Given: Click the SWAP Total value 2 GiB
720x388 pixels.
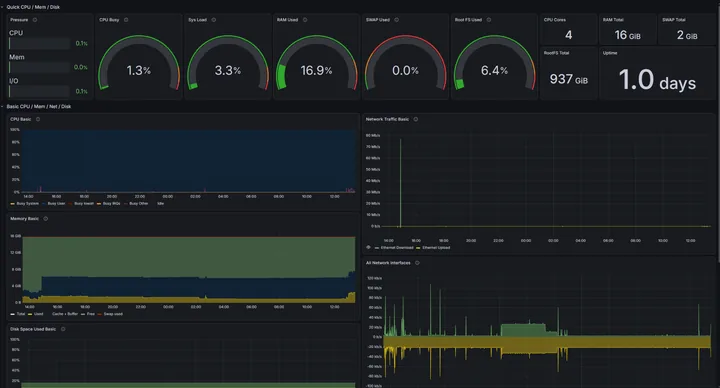Looking at the screenshot, I should [x=687, y=35].
